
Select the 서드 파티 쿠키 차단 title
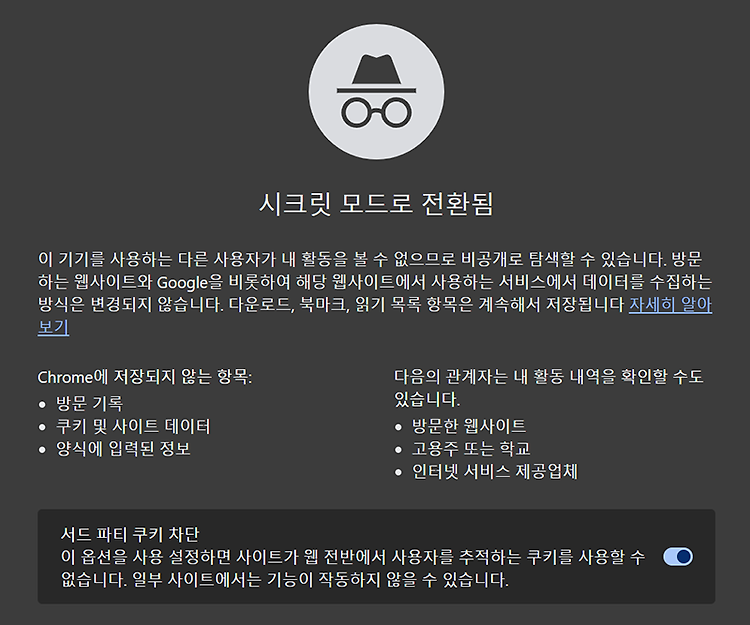tap(130, 534)
